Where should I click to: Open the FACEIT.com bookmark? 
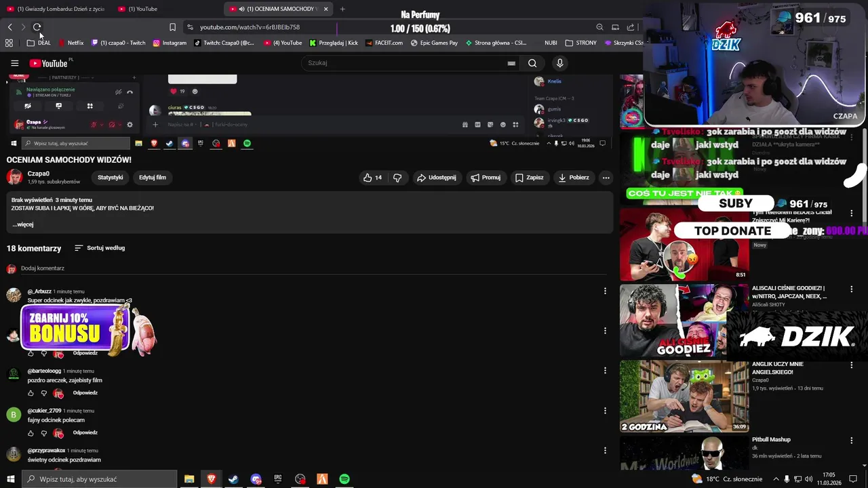384,43
